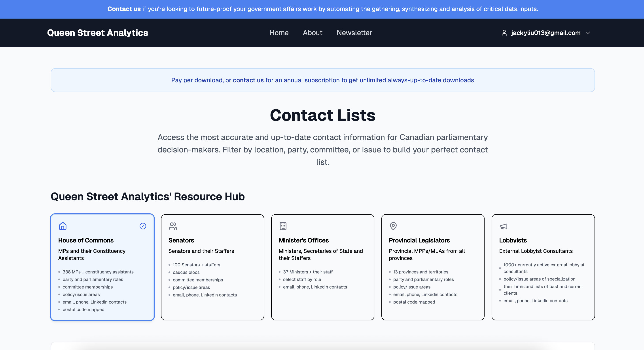Click the Contact Lists page heading

(x=322, y=115)
